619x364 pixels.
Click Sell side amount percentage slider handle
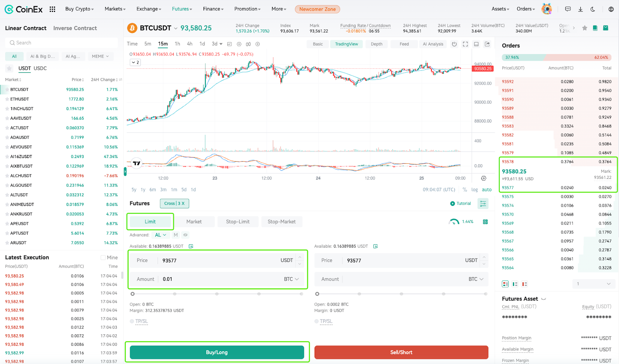tap(317, 294)
